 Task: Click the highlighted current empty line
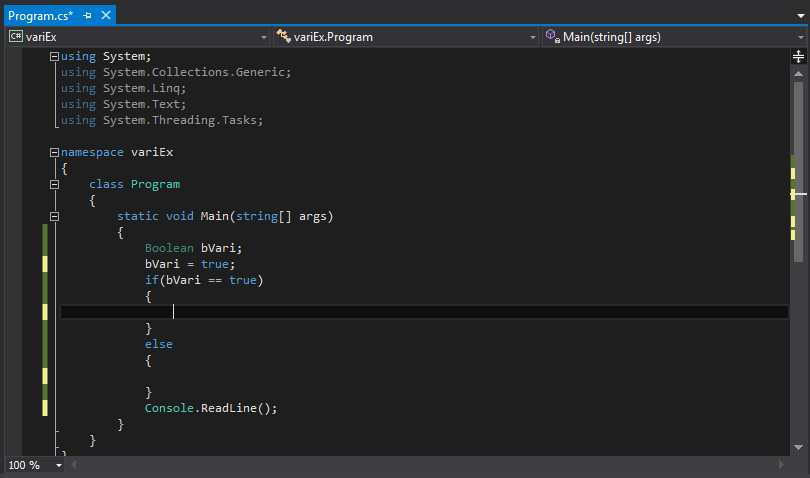(424, 312)
